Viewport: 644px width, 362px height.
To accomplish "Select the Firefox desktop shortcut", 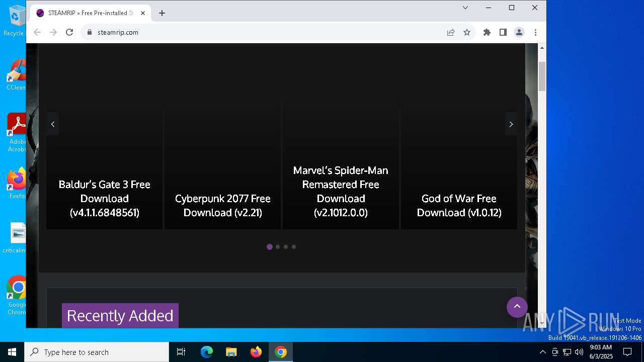I will coord(17,183).
